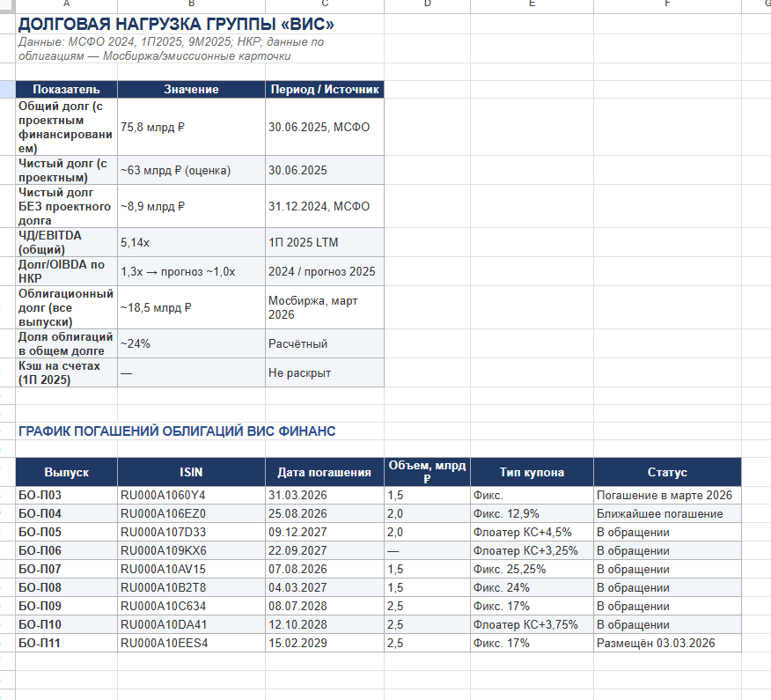Click the «Выпуск» header cell
The image size is (771, 700).
point(66,472)
